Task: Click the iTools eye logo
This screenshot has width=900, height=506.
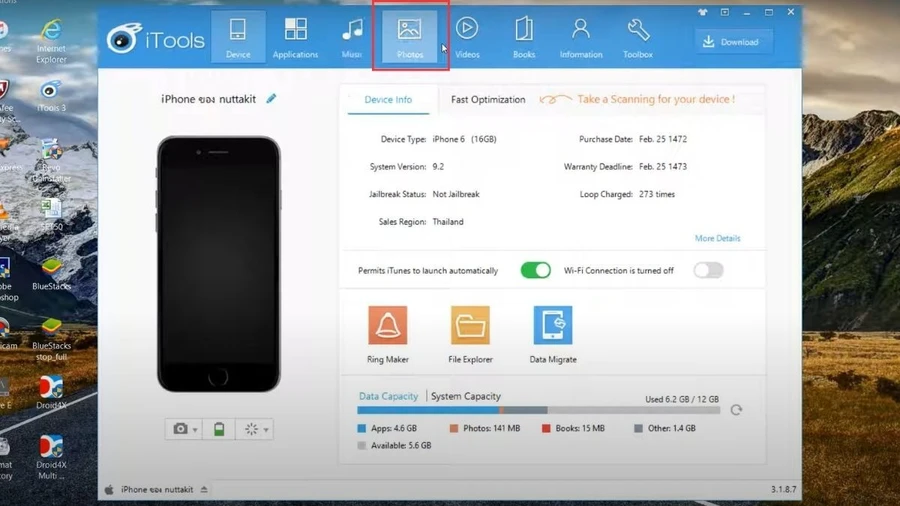Action: pos(123,38)
